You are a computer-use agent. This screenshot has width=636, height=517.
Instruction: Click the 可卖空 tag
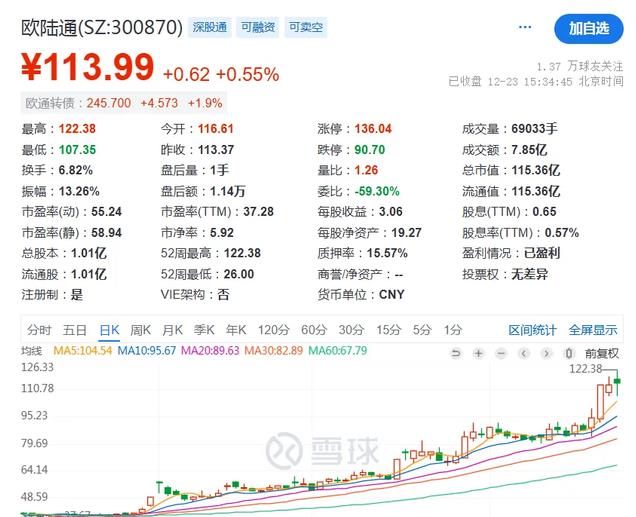point(305,27)
